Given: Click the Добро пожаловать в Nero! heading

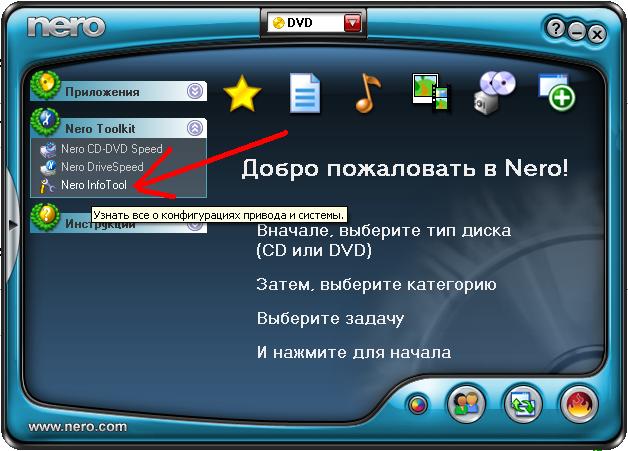Looking at the screenshot, I should [405, 168].
